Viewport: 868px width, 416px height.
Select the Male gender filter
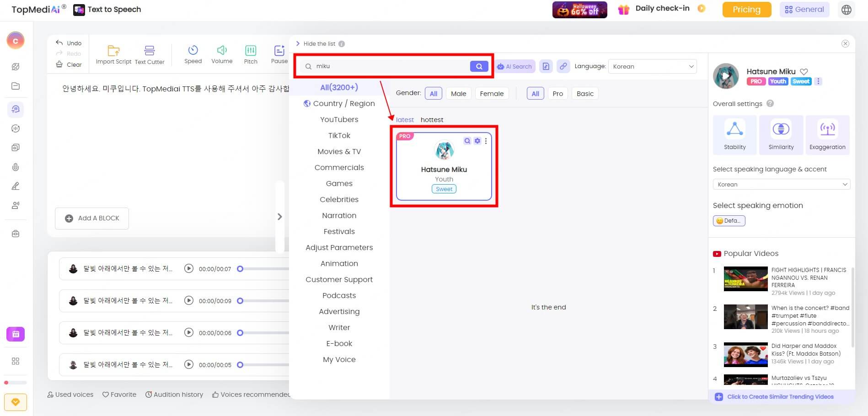pyautogui.click(x=458, y=94)
